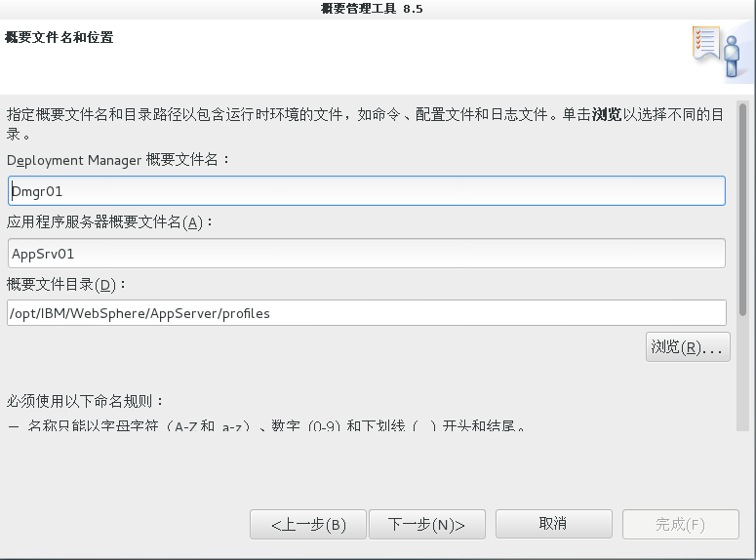Click the profile directory path field
756x560 pixels.
(367, 313)
